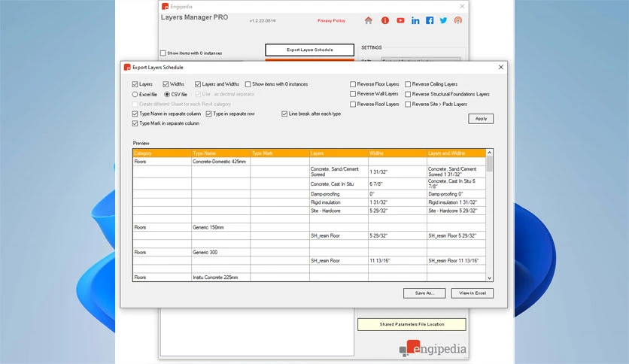Select the Damp-proofing layer cell

pyautogui.click(x=339, y=194)
